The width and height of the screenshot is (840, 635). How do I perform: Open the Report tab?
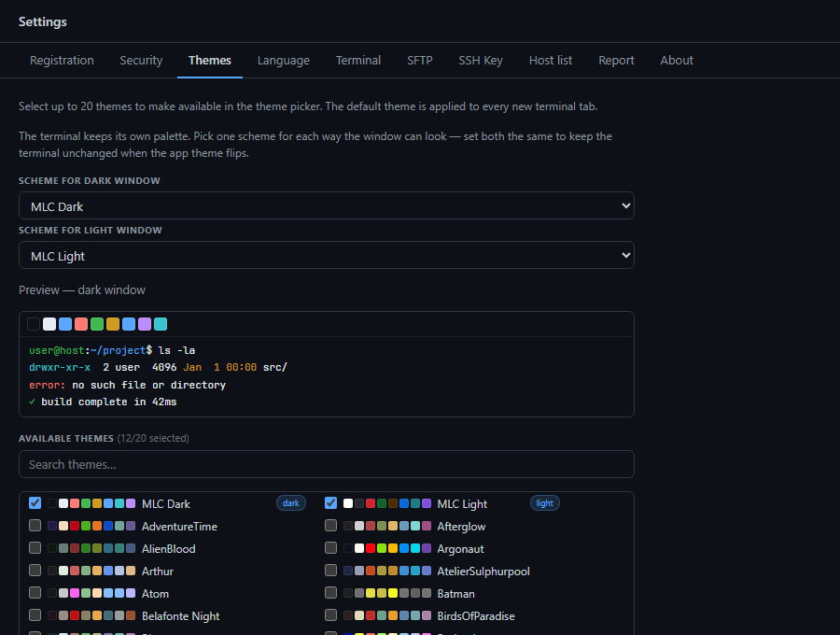click(x=616, y=60)
